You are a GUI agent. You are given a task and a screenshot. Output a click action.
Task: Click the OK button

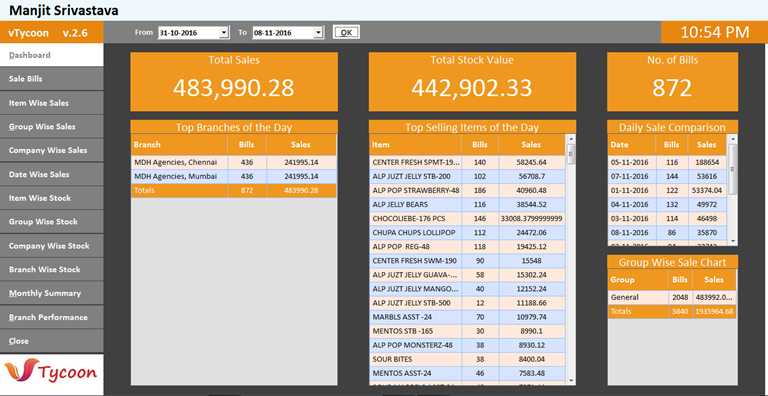click(x=346, y=32)
